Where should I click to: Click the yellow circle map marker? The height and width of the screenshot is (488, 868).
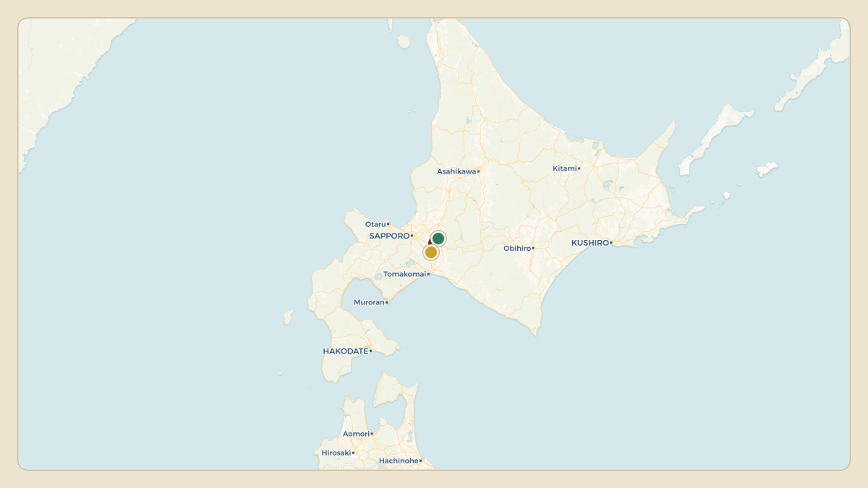pyautogui.click(x=431, y=252)
